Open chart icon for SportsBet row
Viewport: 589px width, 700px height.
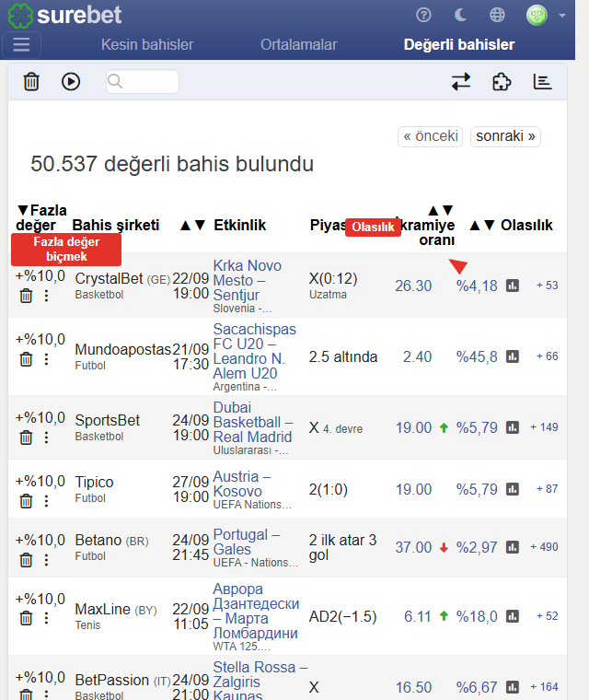click(x=513, y=427)
